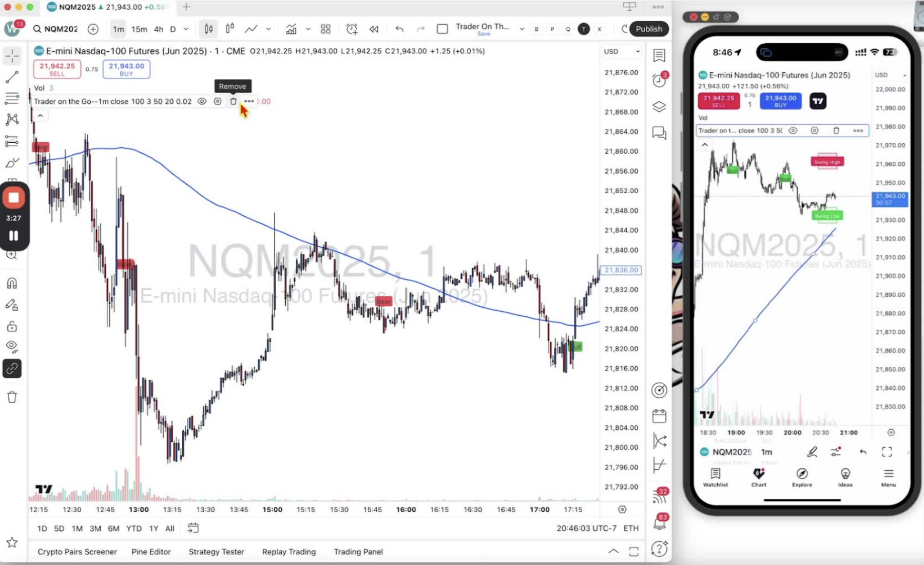
Task: Remove all drawings with left toolbar trash
Action: click(x=12, y=397)
